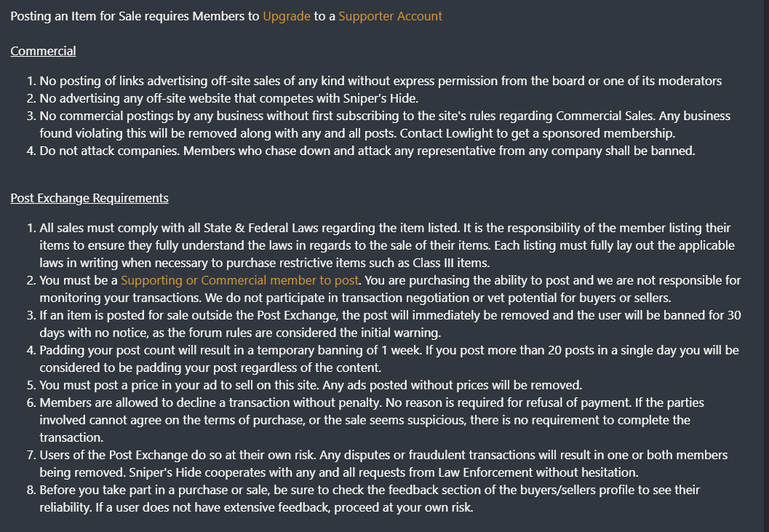Select the post count padding rule
The image size is (769, 532).
(389, 359)
